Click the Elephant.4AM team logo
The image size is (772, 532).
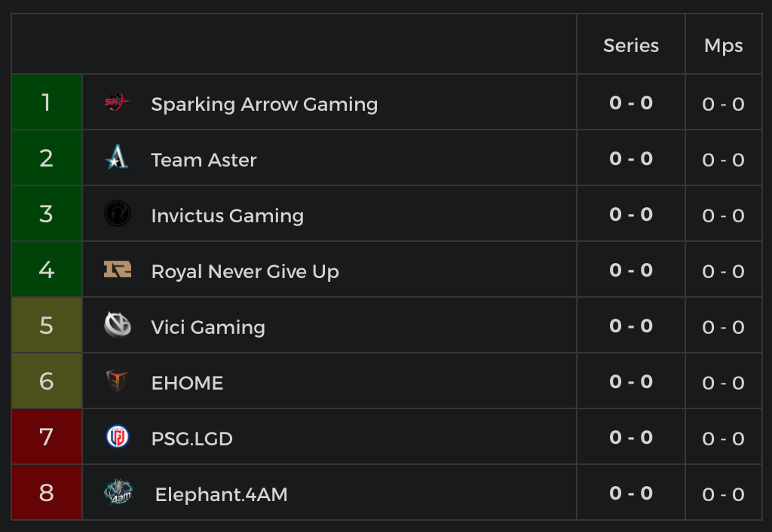[x=118, y=493]
